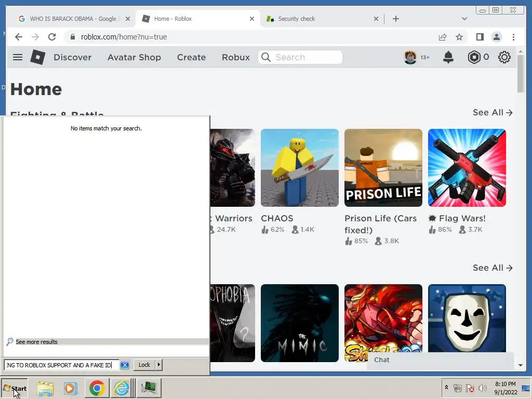View site lock information icon

point(73,37)
